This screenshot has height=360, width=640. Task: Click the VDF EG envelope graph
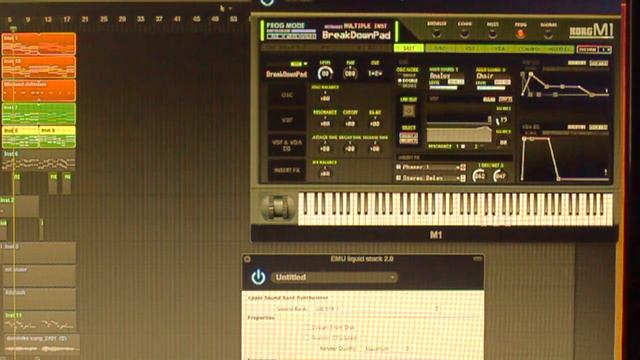pos(565,84)
